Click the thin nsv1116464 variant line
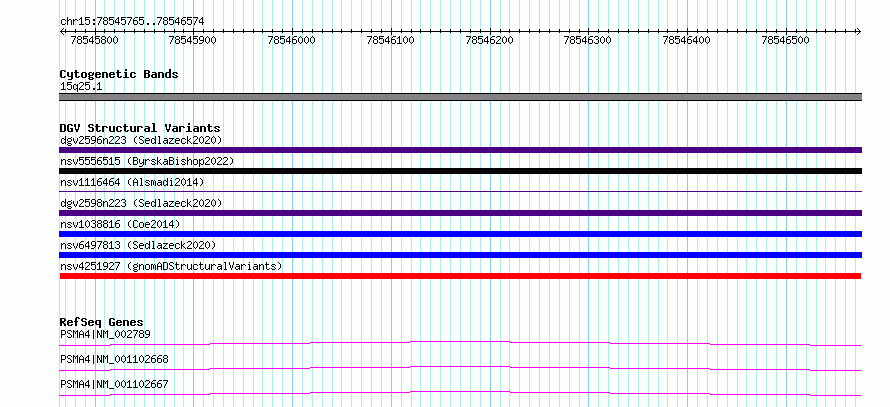This screenshot has height=407, width=890. pos(460,192)
